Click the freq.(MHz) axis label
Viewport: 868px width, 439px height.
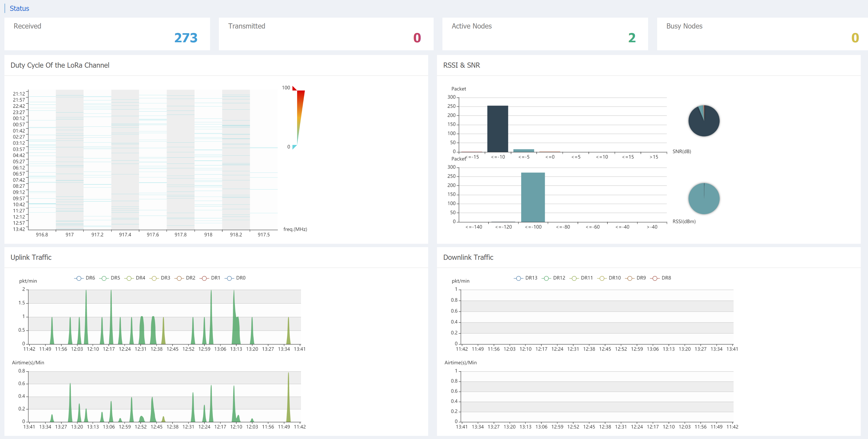point(295,229)
